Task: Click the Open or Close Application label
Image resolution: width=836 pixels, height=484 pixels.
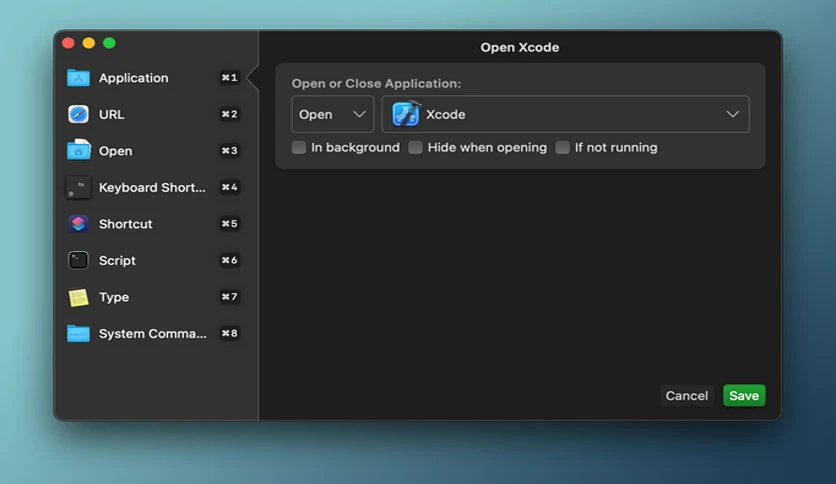Action: click(376, 83)
